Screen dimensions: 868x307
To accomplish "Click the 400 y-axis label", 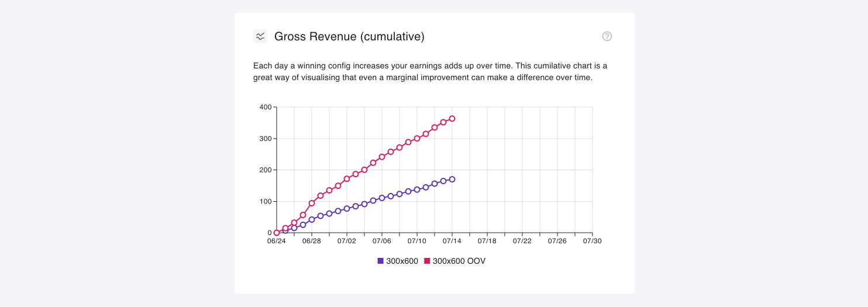I will tap(265, 107).
